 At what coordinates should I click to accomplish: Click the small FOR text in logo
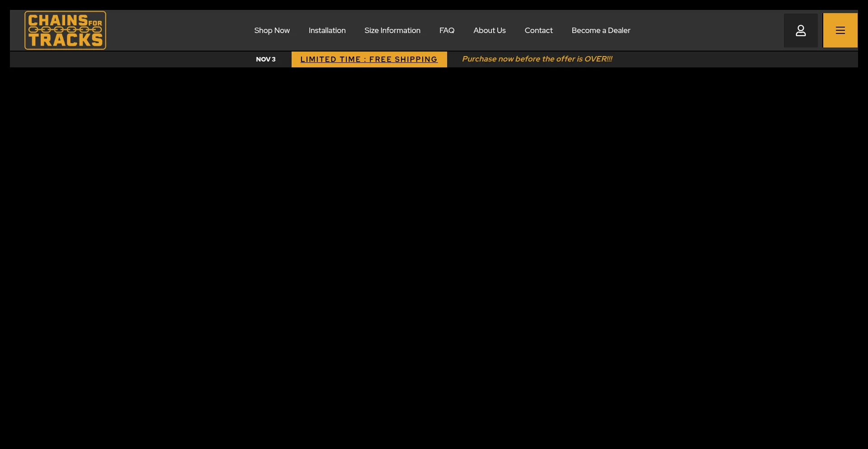point(95,23)
